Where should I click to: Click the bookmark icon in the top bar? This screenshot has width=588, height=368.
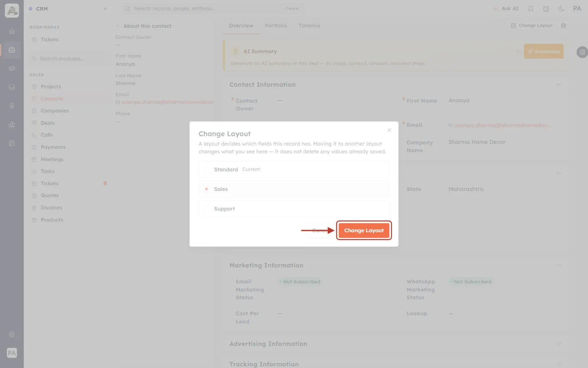tap(531, 9)
